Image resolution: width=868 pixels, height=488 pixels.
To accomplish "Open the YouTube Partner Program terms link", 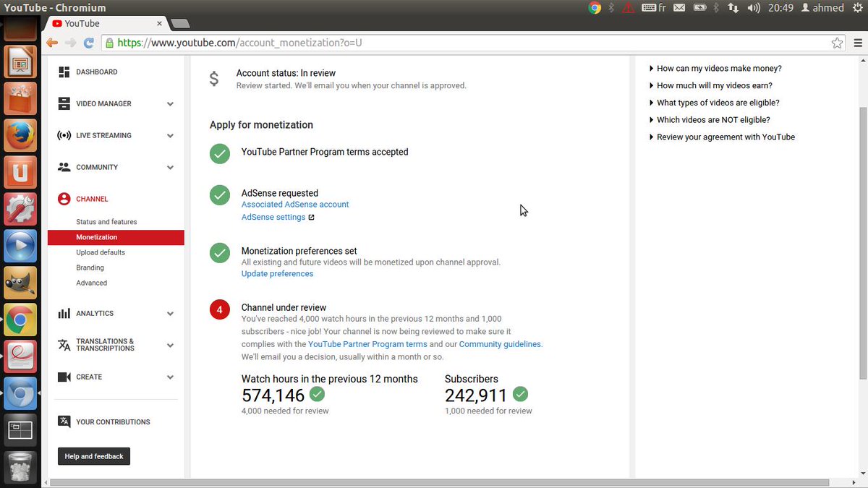I will (x=367, y=344).
